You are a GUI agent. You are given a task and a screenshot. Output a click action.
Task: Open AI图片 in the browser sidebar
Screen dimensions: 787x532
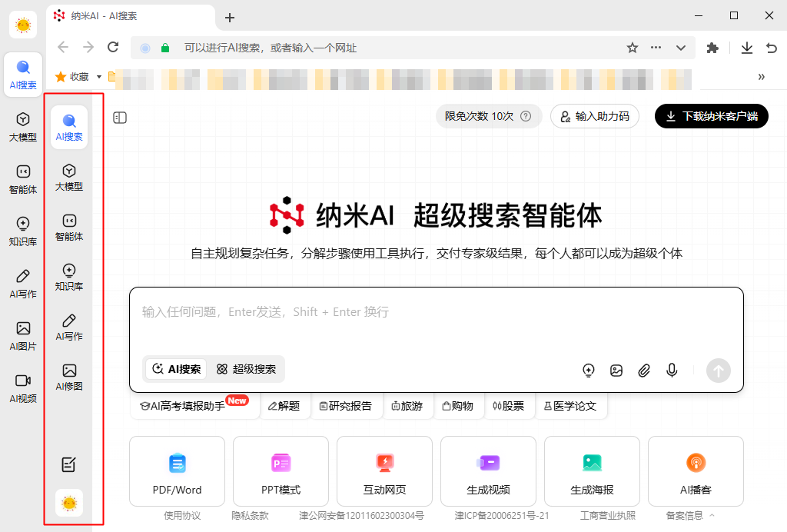pyautogui.click(x=23, y=336)
